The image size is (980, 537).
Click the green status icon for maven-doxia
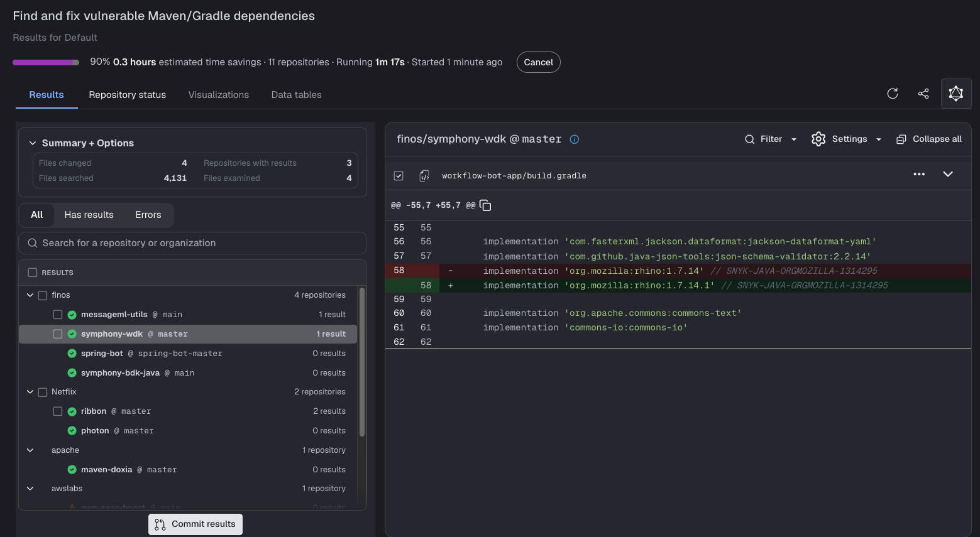point(72,470)
